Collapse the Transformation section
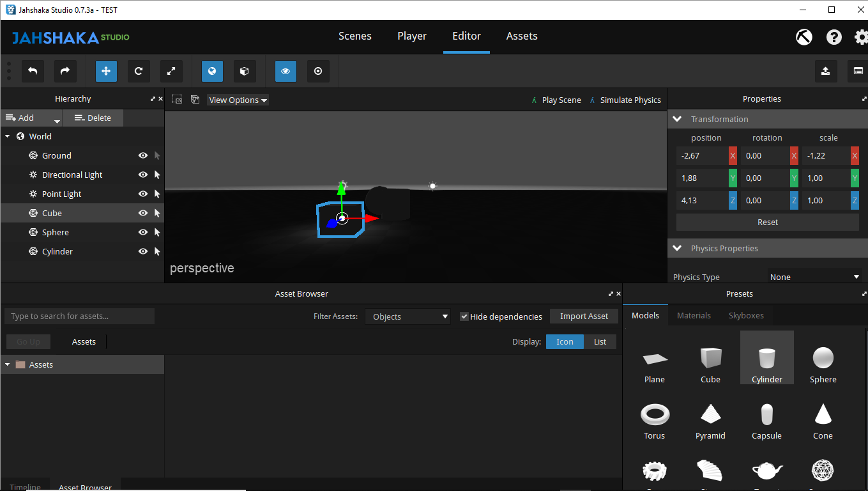868x491 pixels. pos(678,119)
